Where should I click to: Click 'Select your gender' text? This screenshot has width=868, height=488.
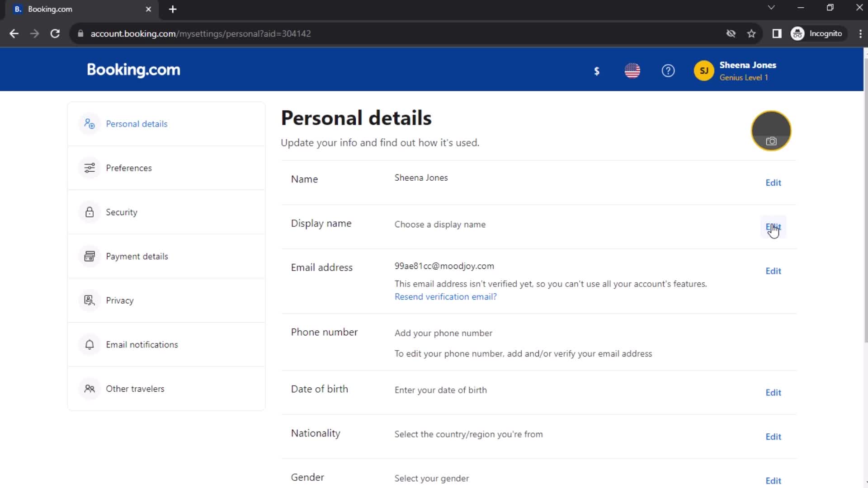pyautogui.click(x=431, y=479)
